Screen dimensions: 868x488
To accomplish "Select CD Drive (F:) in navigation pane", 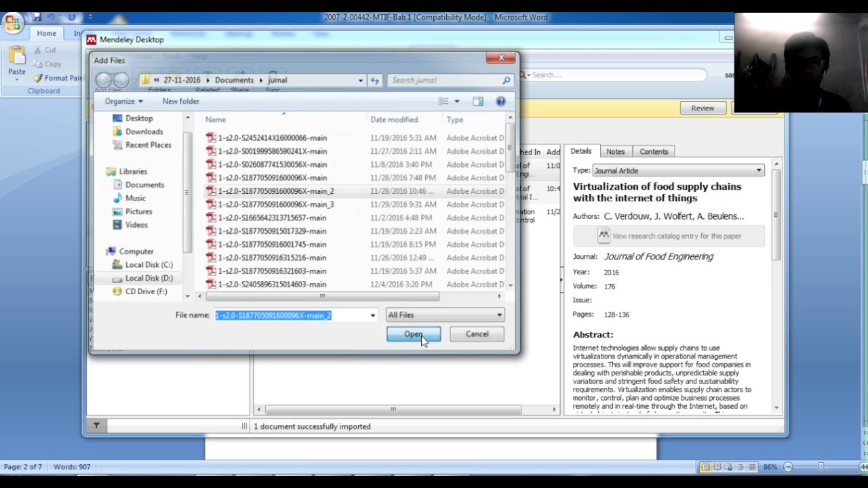I will (146, 291).
